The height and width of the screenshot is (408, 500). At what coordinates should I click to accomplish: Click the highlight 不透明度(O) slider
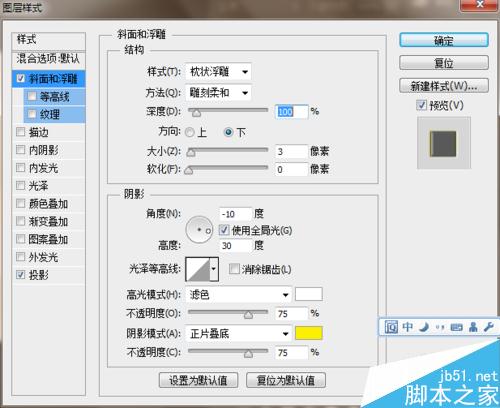click(x=228, y=312)
